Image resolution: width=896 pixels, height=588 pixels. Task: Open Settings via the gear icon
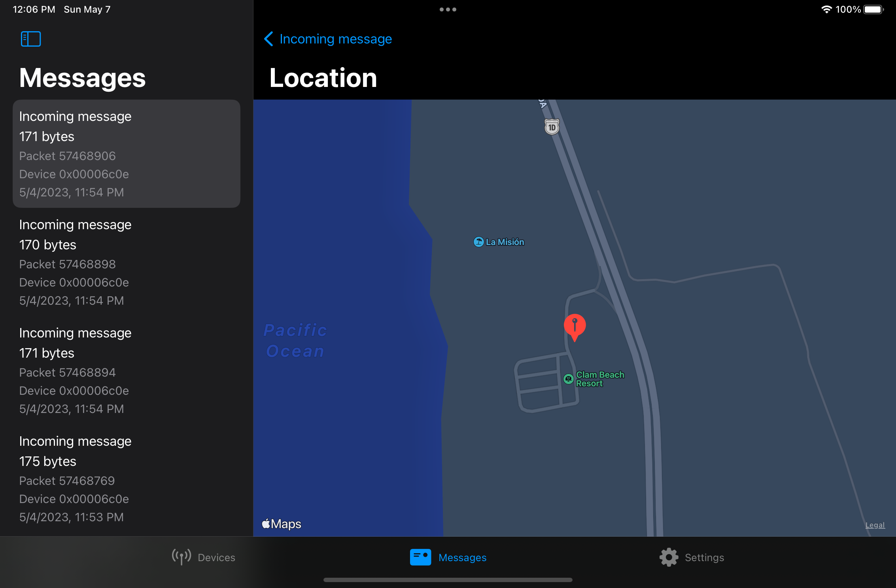(x=669, y=557)
